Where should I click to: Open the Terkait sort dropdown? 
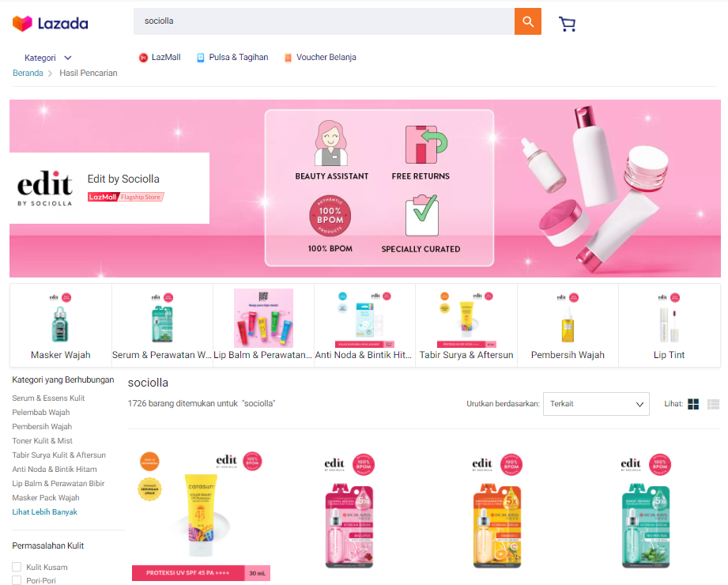[596, 404]
